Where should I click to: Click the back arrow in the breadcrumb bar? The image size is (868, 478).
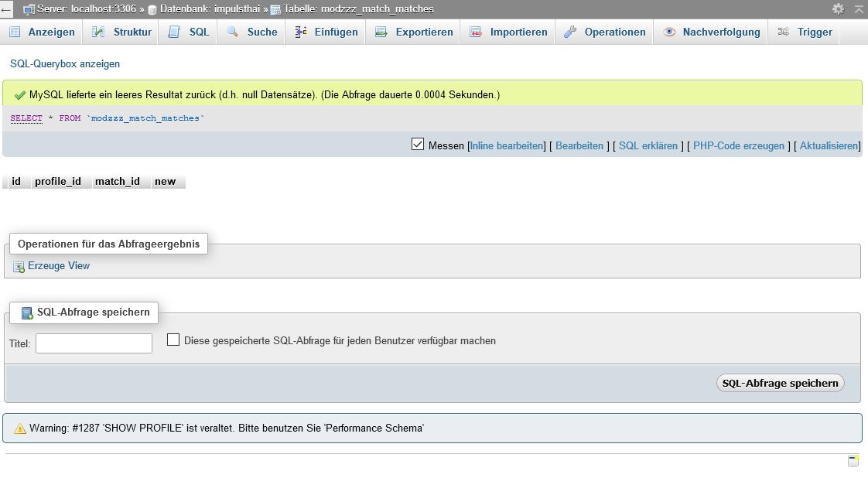[x=6, y=9]
